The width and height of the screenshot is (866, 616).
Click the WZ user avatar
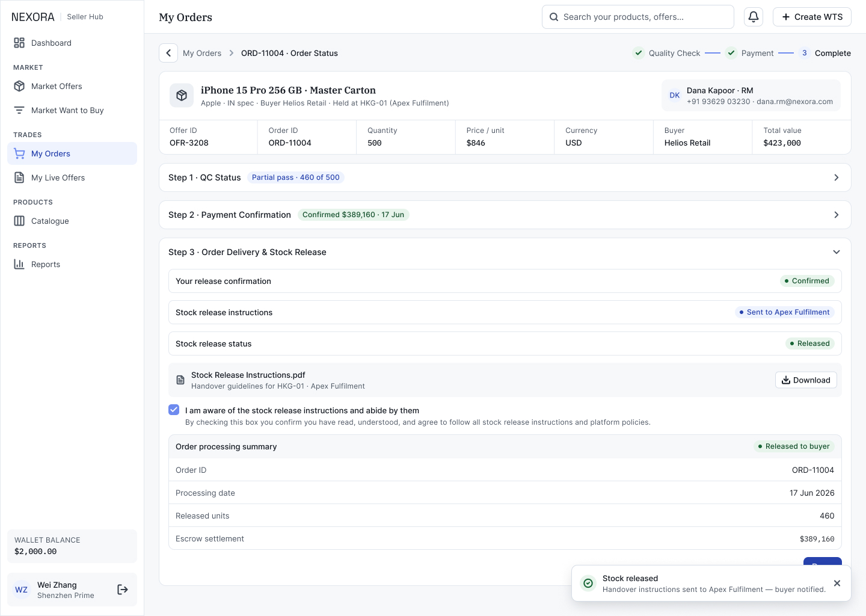point(22,590)
